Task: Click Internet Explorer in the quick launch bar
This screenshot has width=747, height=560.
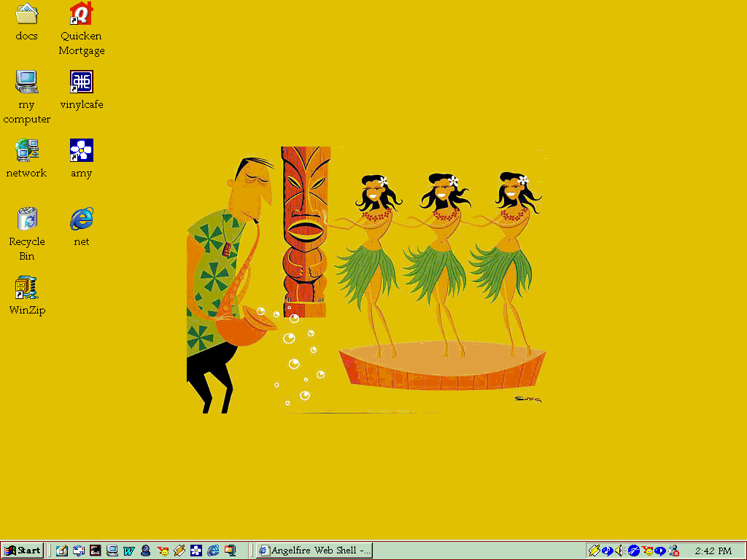Action: pos(213,551)
